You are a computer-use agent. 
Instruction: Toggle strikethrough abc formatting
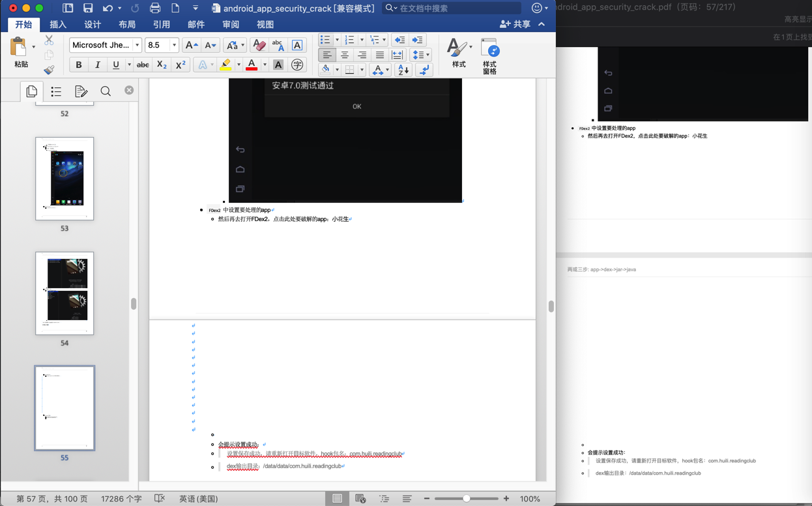coord(143,65)
